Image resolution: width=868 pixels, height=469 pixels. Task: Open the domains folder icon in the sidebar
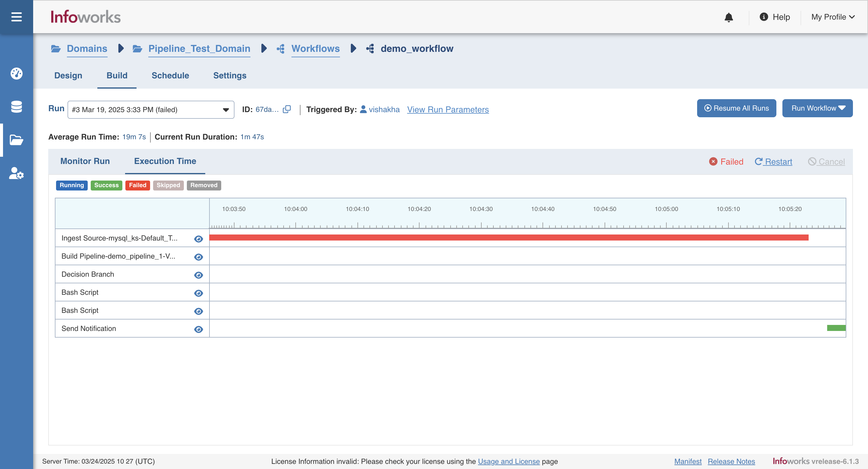point(16,140)
